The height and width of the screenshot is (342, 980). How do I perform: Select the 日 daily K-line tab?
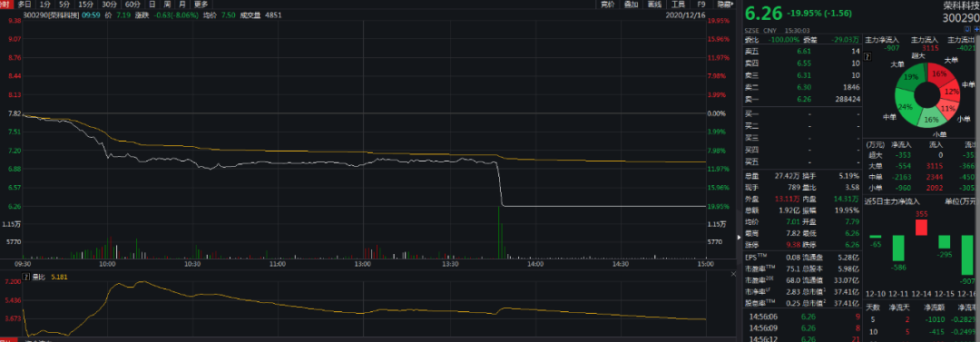152,4
